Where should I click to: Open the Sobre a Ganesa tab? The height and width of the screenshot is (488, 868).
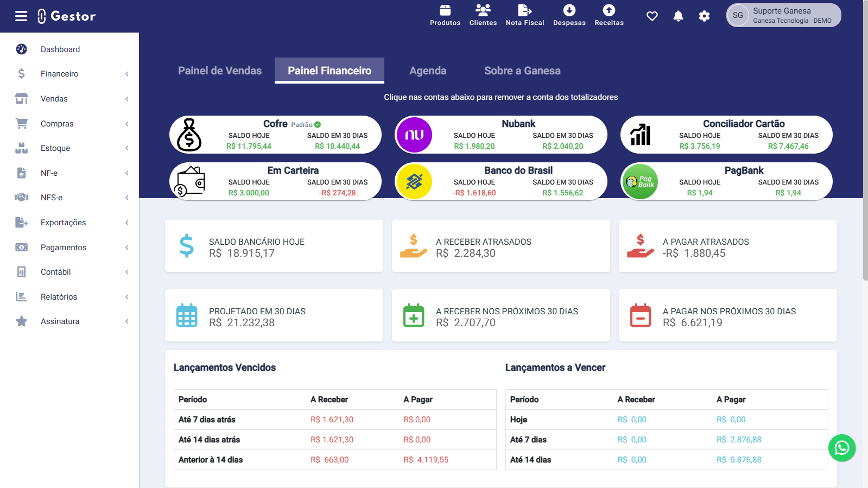(522, 71)
